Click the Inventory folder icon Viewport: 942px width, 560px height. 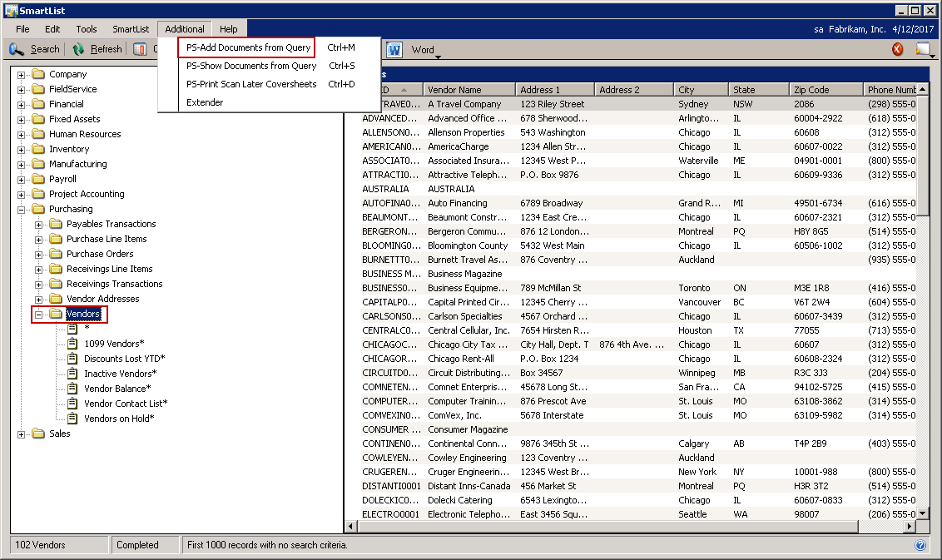pos(38,149)
